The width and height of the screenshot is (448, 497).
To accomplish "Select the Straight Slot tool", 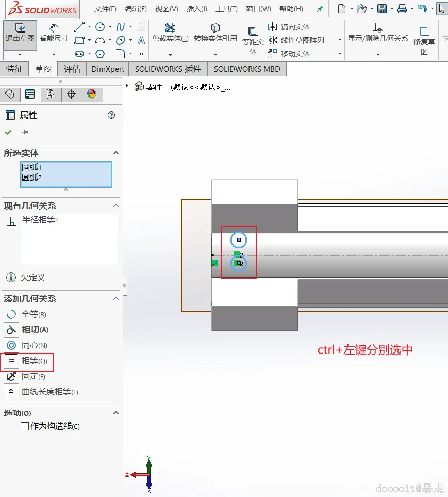I will click(79, 54).
